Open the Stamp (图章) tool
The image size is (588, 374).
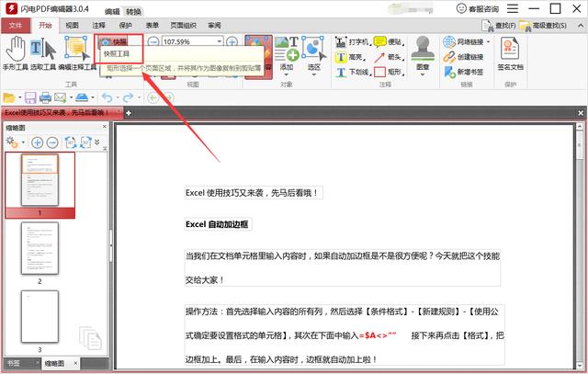pos(423,55)
